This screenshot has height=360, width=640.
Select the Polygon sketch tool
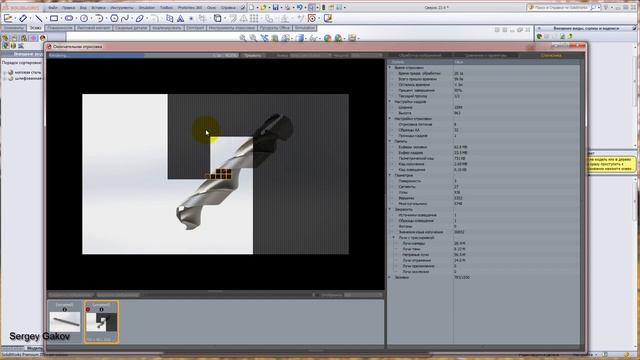[x=114, y=18]
